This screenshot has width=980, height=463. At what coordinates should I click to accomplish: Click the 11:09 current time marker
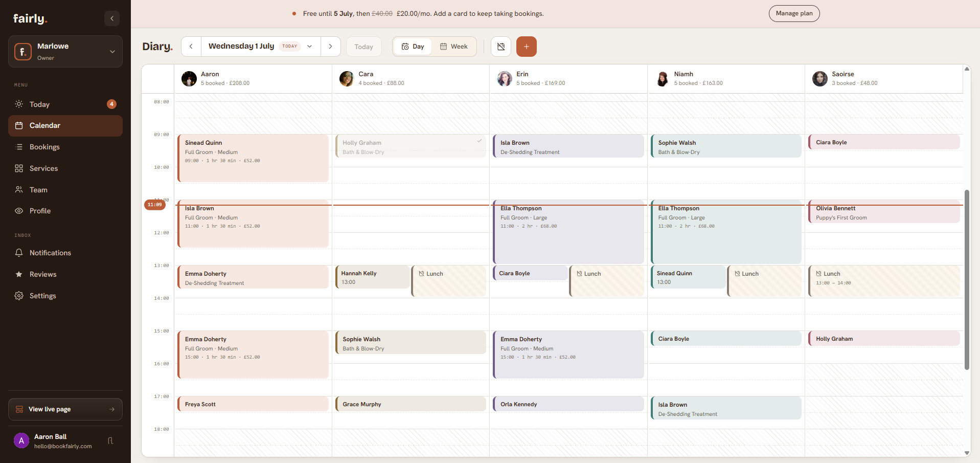click(155, 205)
